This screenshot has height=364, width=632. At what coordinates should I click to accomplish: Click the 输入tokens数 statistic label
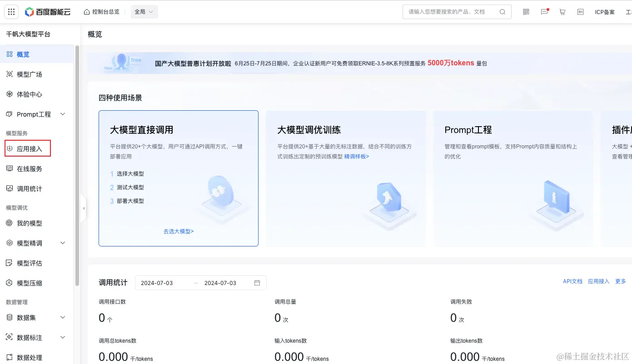290,340
